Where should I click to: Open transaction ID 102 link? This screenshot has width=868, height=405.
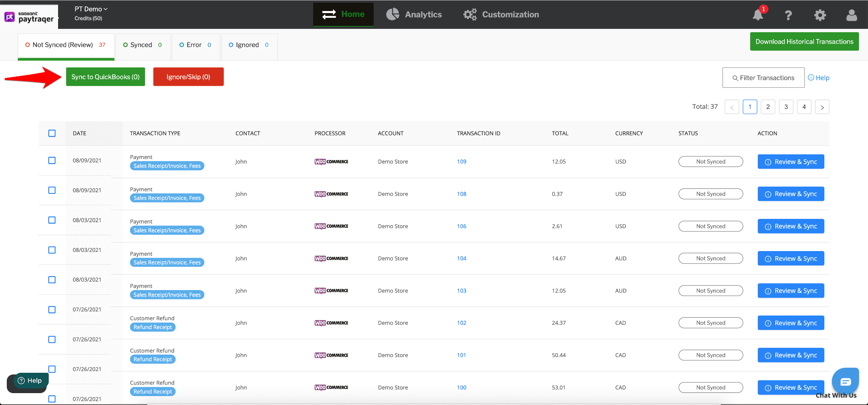[x=462, y=323]
